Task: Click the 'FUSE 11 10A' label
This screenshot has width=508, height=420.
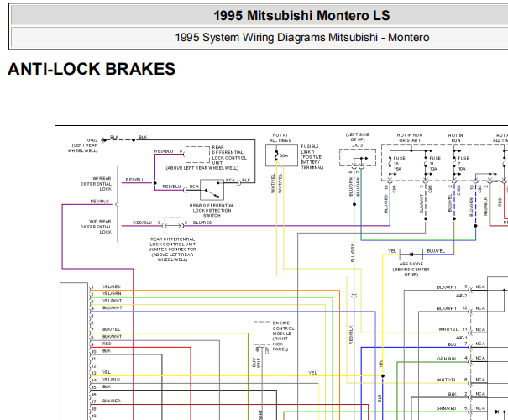Action: pos(434,163)
